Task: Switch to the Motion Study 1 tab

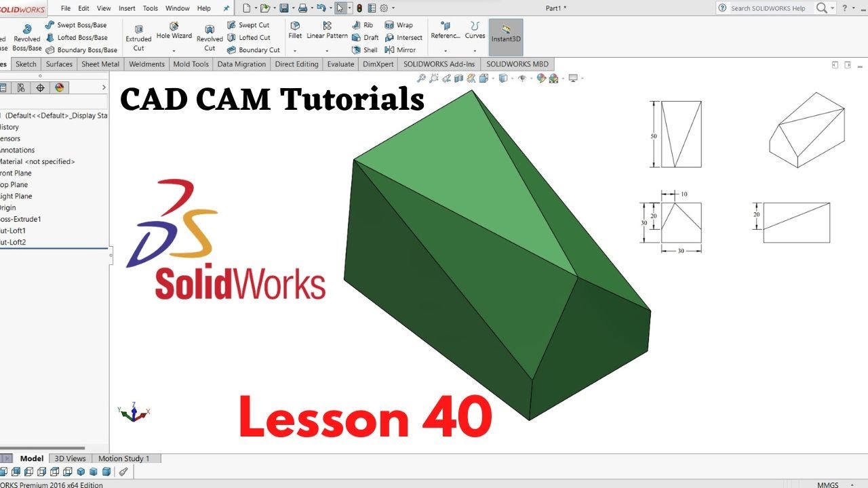Action: click(124, 459)
